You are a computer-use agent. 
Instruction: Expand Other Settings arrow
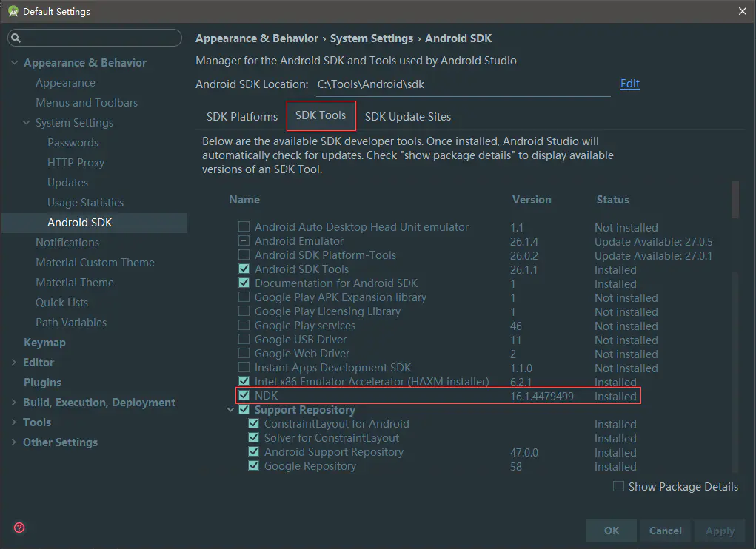[13, 442]
